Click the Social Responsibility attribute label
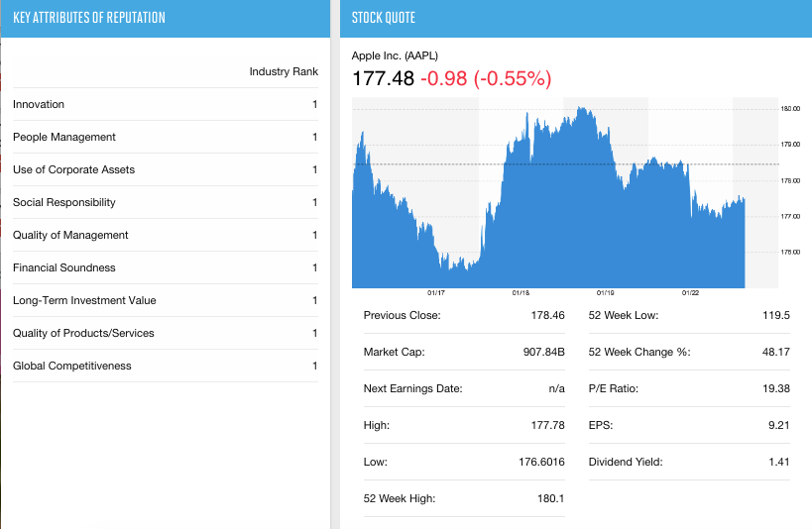812x529 pixels. coord(64,203)
